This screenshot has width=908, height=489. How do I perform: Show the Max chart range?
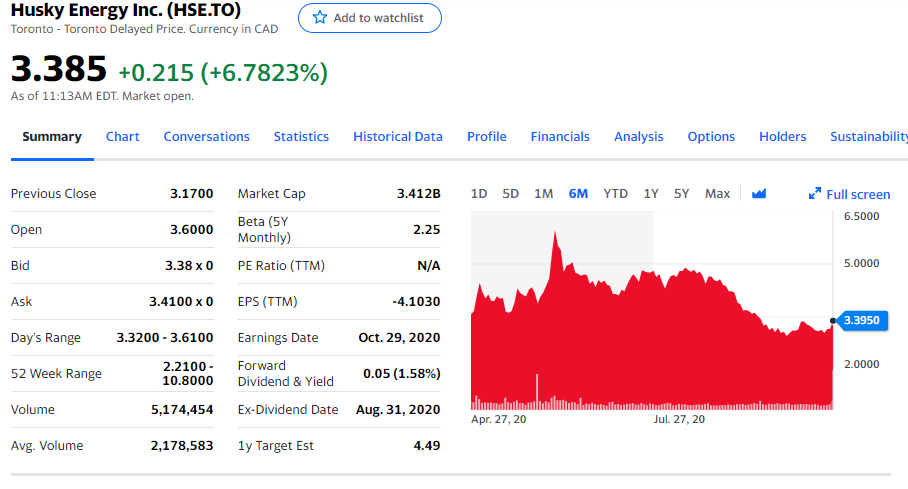(717, 194)
